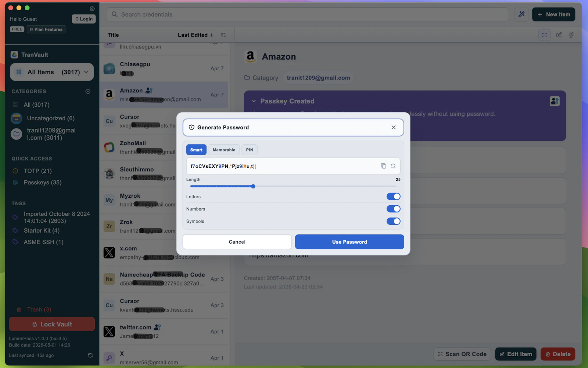
Task: Click the Chiasegpu entry icon
Action: pos(109,68)
